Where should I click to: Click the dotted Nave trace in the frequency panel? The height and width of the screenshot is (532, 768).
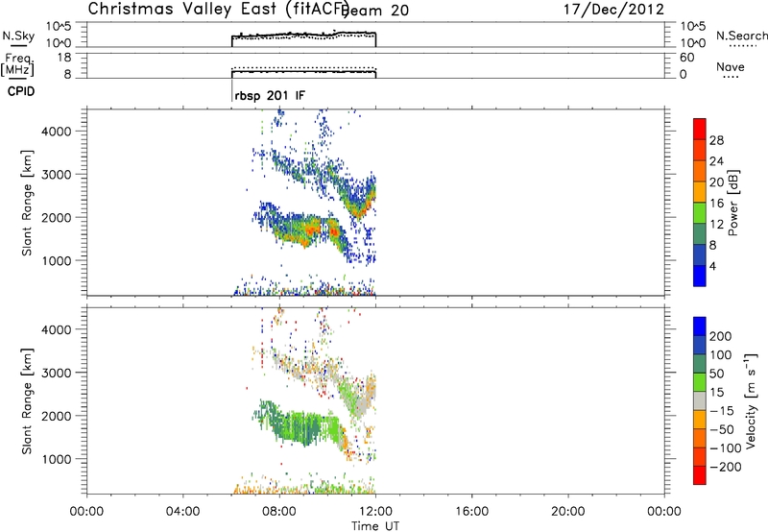point(303,68)
